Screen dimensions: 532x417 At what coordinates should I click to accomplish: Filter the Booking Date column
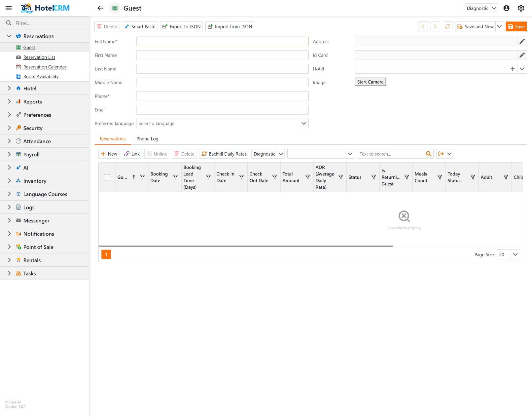(x=175, y=177)
